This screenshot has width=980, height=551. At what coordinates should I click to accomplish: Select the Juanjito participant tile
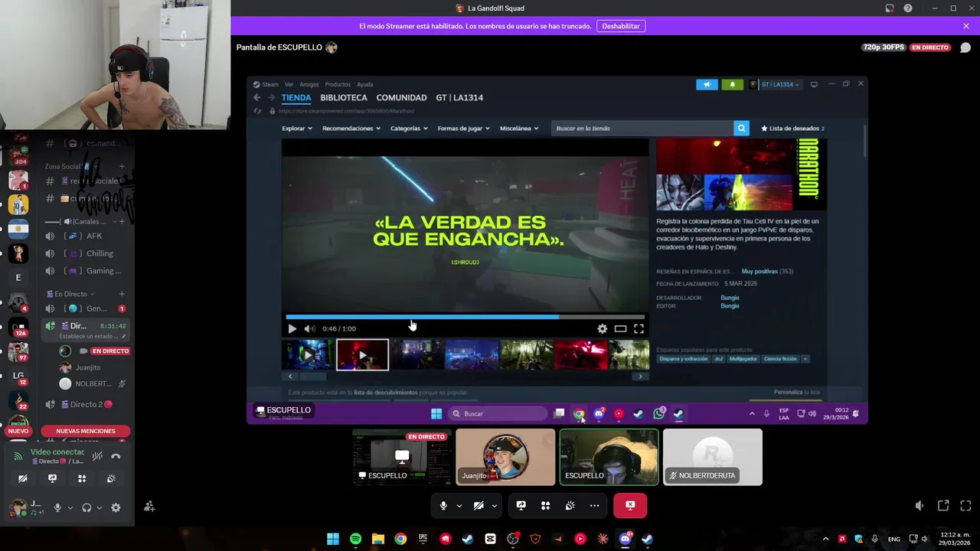(x=505, y=457)
